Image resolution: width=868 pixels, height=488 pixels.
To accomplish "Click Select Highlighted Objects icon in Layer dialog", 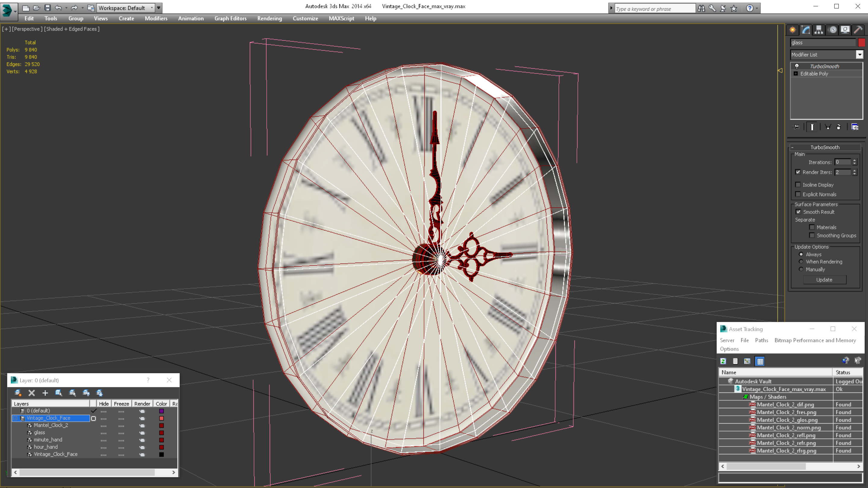I will [x=59, y=393].
